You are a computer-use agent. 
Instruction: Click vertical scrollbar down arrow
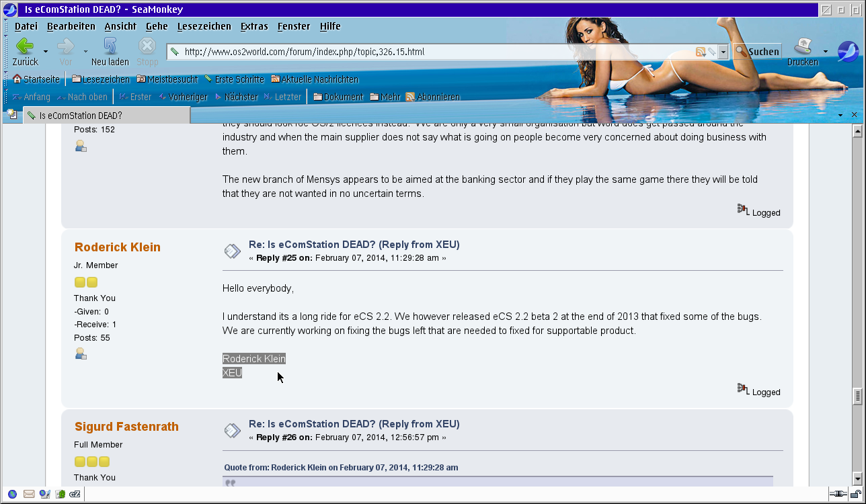(x=857, y=479)
